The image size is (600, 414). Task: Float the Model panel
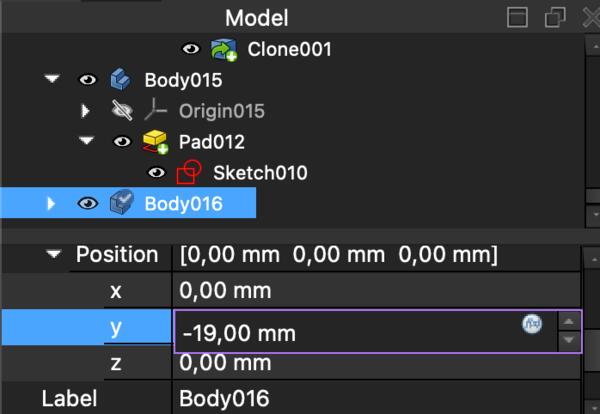point(555,17)
